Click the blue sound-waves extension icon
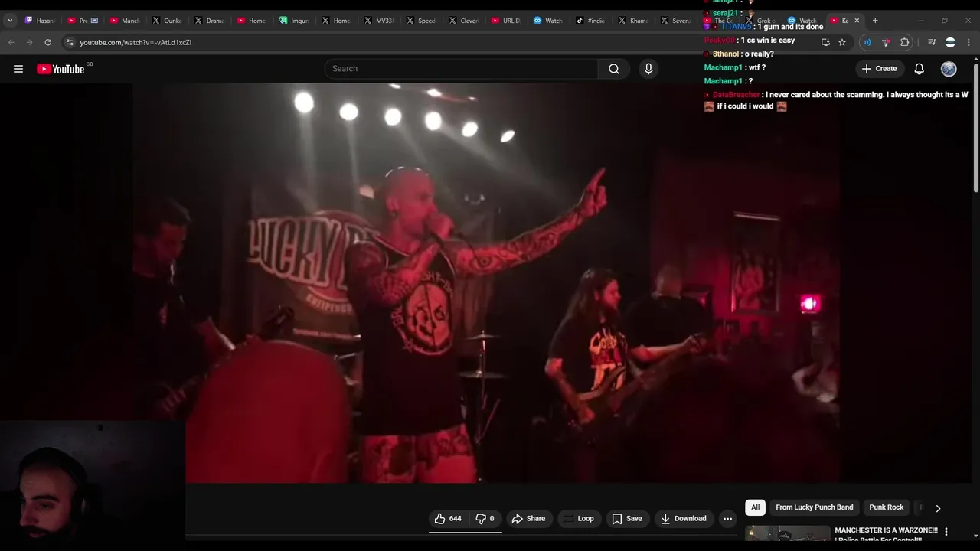This screenshot has width=980, height=551. tap(867, 42)
